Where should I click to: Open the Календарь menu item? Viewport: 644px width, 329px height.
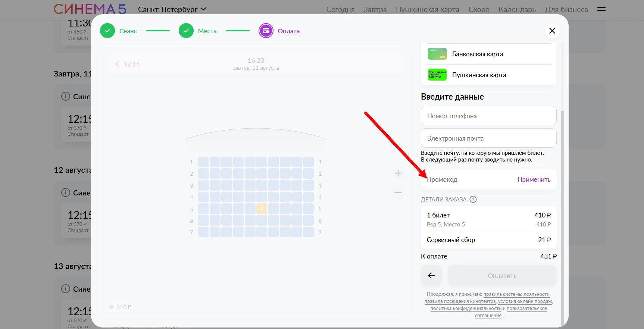[517, 9]
